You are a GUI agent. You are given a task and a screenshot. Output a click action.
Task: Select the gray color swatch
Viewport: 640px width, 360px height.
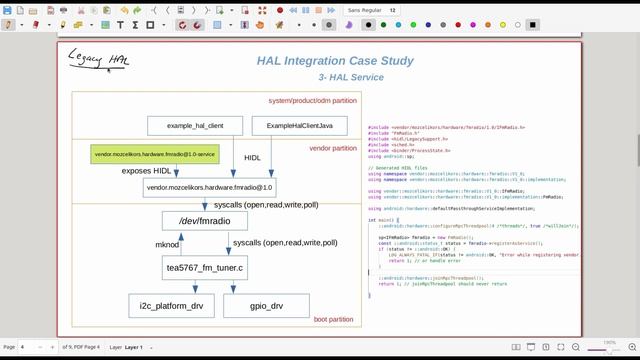443,25
